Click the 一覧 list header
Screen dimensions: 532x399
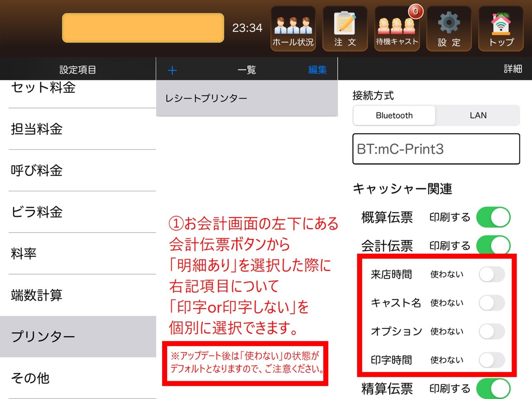pyautogui.click(x=246, y=69)
